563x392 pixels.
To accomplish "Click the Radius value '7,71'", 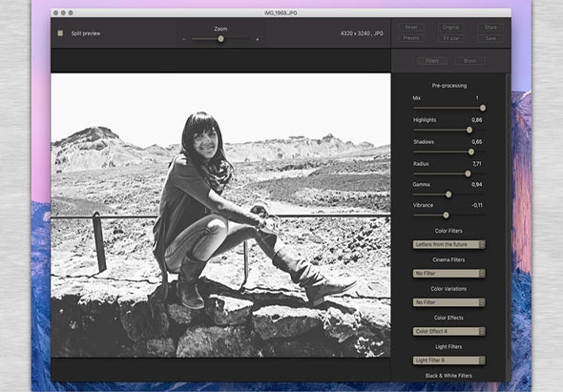I will click(x=477, y=164).
